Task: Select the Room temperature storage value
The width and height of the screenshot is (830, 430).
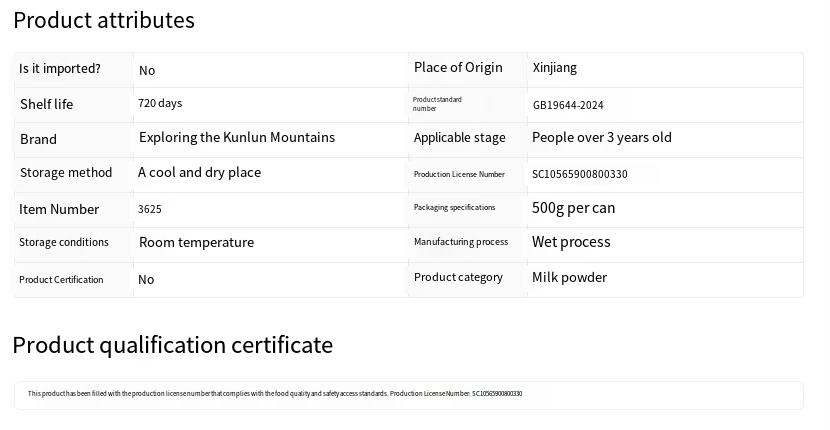Action: tap(196, 243)
